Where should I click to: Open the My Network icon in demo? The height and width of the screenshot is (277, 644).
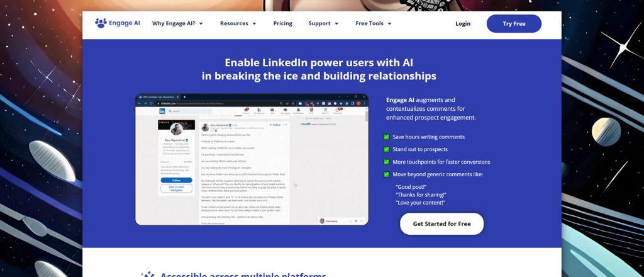point(259,111)
